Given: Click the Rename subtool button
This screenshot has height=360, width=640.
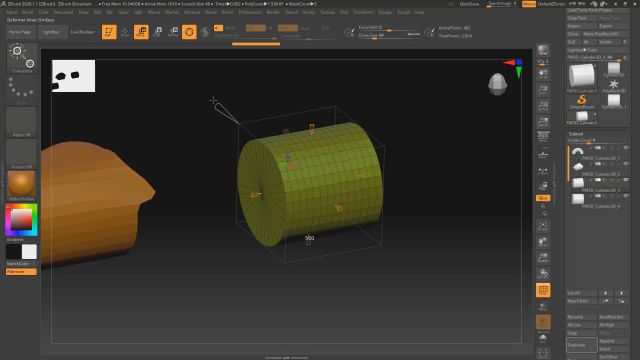Looking at the screenshot, I should 582,317.
